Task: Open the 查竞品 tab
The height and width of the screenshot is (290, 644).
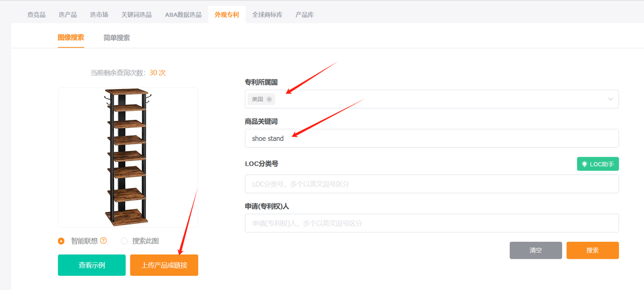Action: [36, 15]
